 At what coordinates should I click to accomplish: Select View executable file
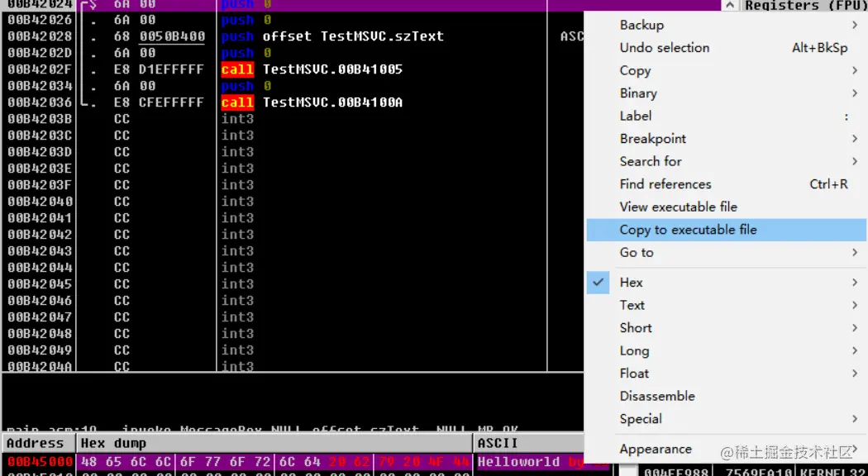pyautogui.click(x=727, y=207)
